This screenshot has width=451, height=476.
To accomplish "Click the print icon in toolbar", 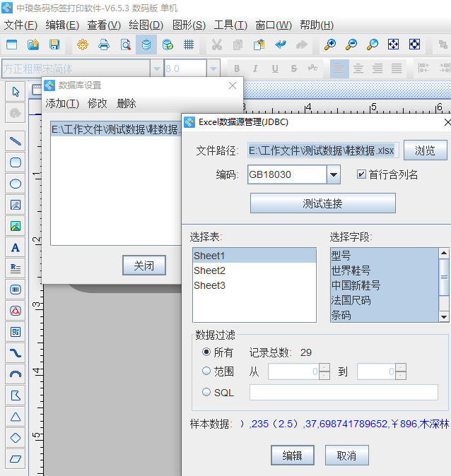I will tap(104, 44).
